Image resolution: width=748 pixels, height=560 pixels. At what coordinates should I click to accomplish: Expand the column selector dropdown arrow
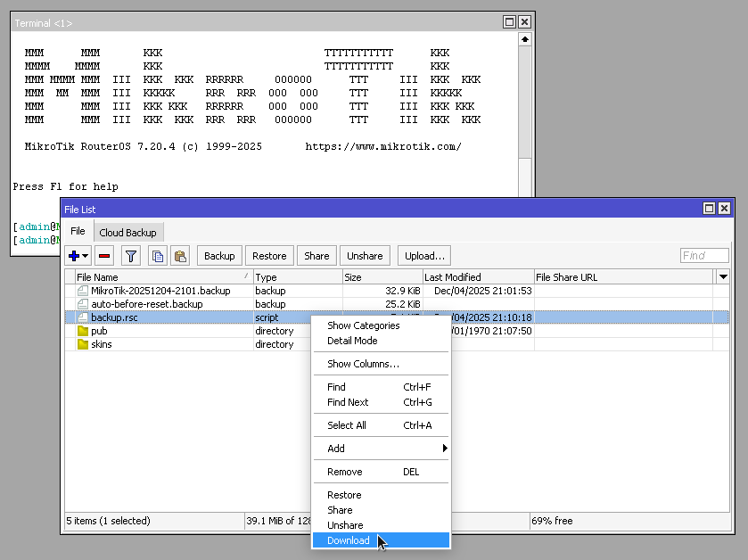click(x=723, y=277)
